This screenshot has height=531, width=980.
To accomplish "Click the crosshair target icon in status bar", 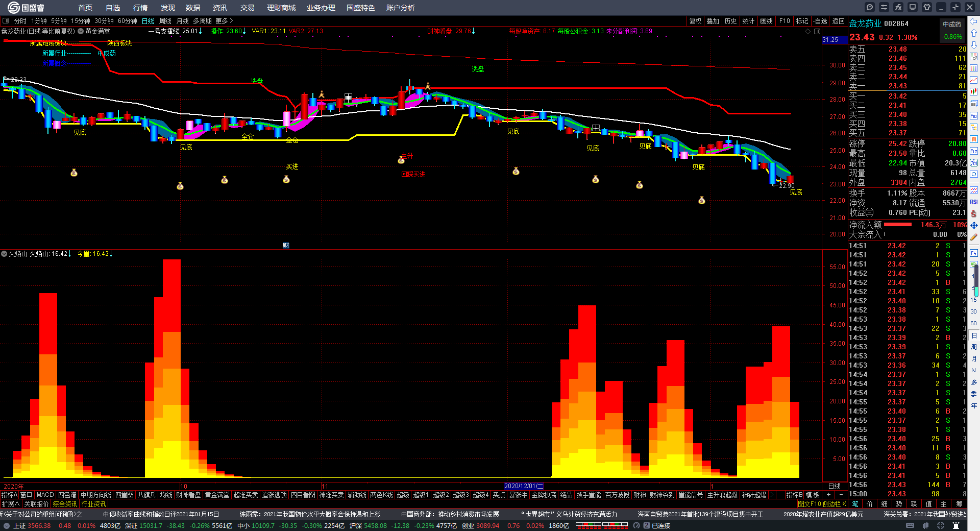I will 941,525.
